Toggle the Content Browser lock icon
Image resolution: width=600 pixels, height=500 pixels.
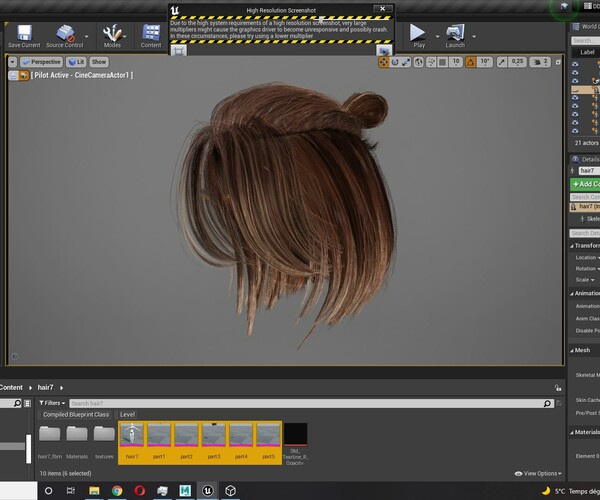[558, 388]
